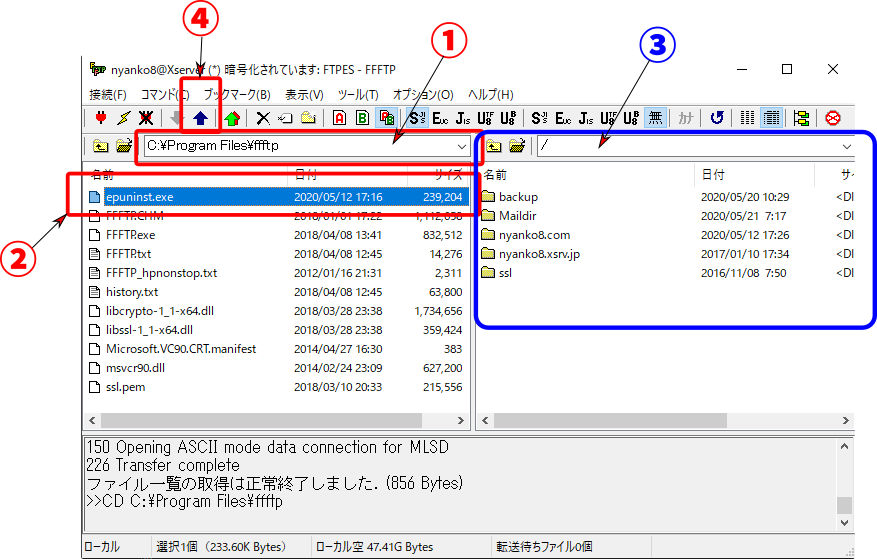Sort remote list by 日付 column header

tap(754, 175)
